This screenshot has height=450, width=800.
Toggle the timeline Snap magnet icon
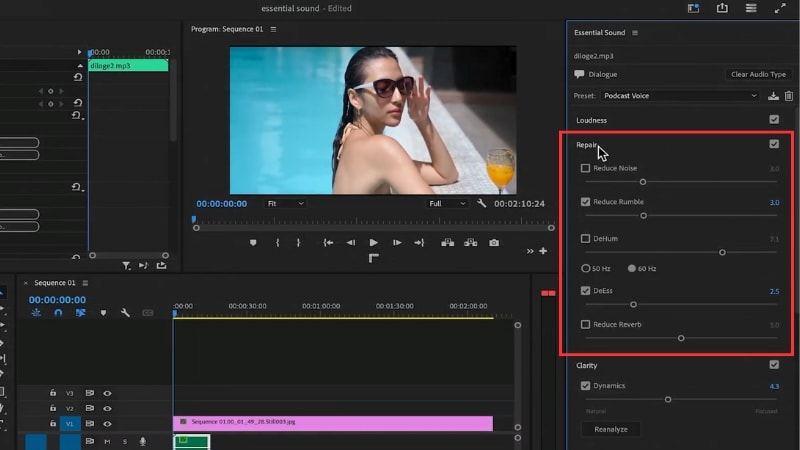tap(58, 313)
